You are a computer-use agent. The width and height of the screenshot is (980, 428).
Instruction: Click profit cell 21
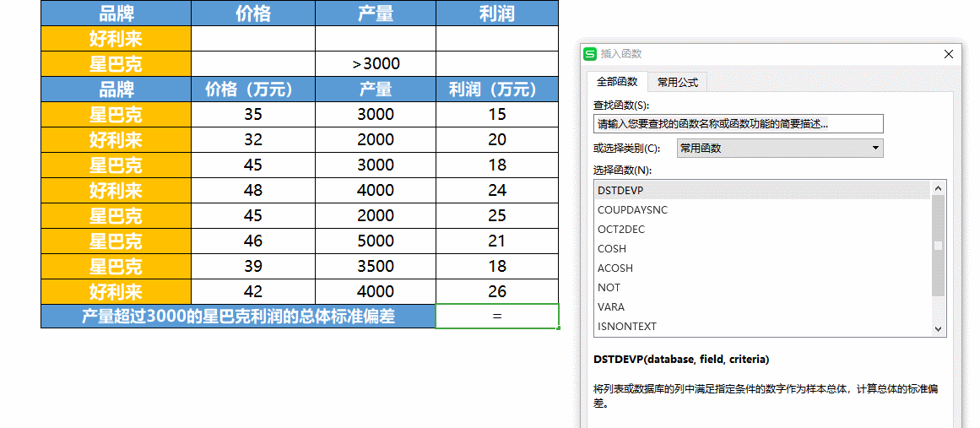497,241
